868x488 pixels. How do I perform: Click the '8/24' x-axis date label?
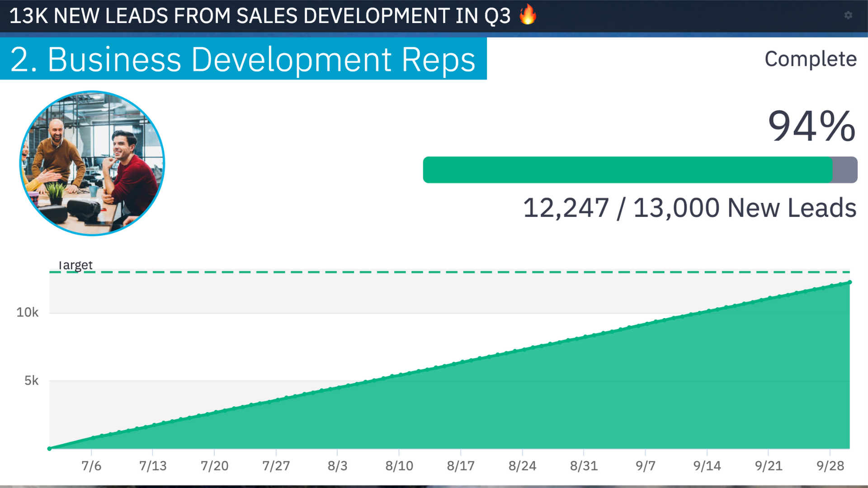pyautogui.click(x=522, y=466)
